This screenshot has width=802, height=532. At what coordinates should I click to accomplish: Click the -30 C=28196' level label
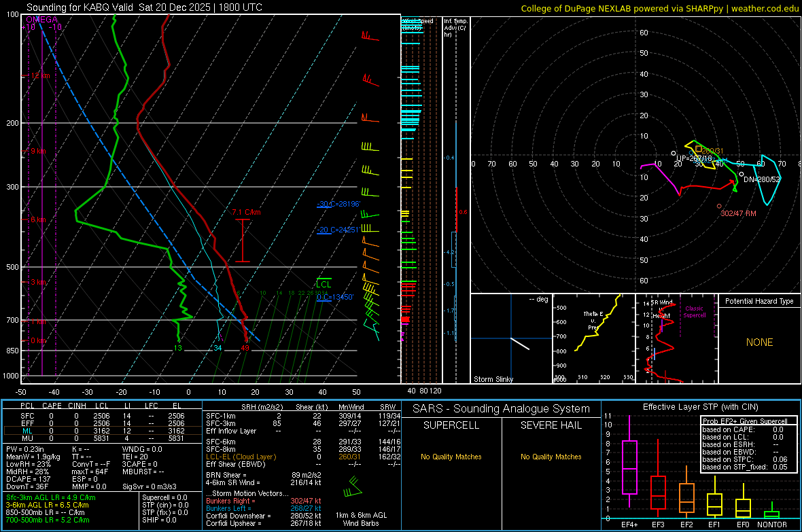(x=338, y=204)
